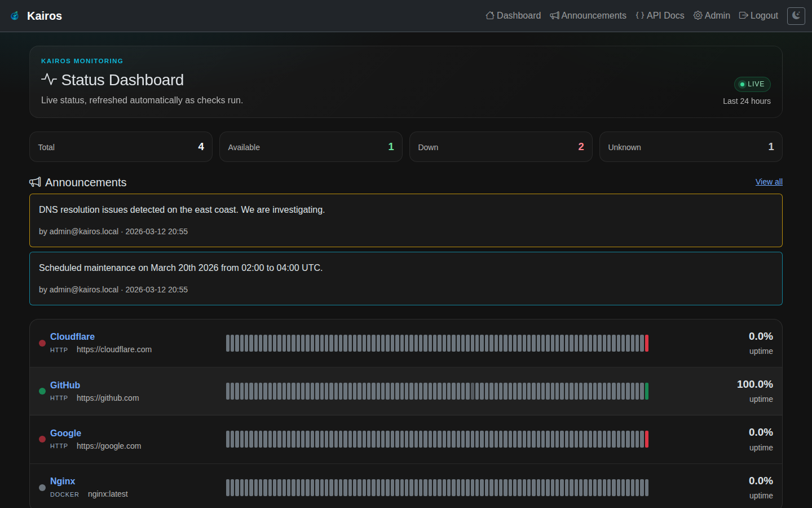Toggle dark mode with the moon button
The width and height of the screenshot is (812, 508).
796,16
